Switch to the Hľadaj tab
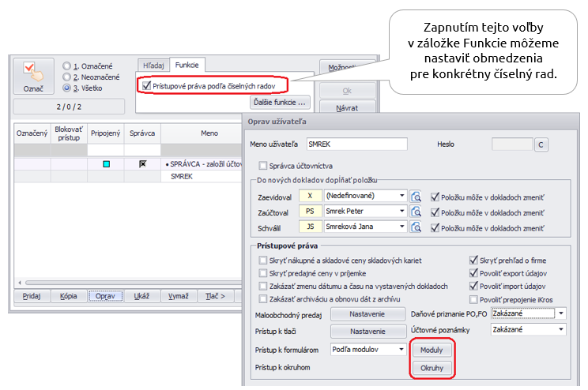This screenshot has width=588, height=390. (x=151, y=66)
